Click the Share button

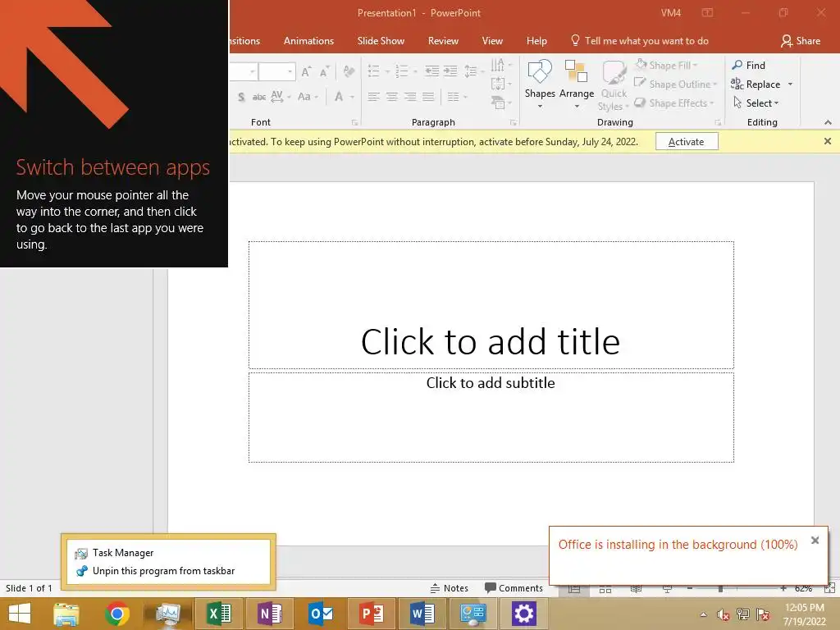tap(801, 41)
